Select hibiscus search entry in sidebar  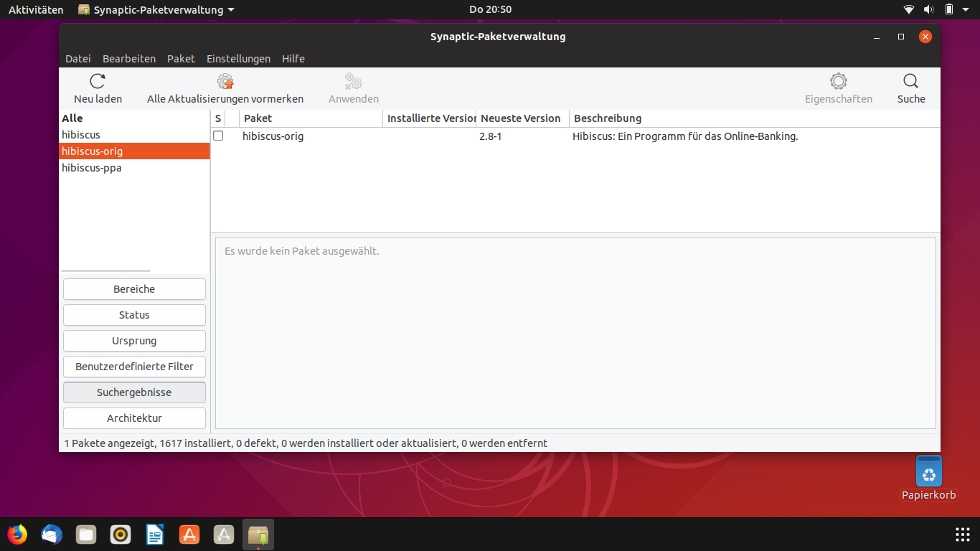134,135
